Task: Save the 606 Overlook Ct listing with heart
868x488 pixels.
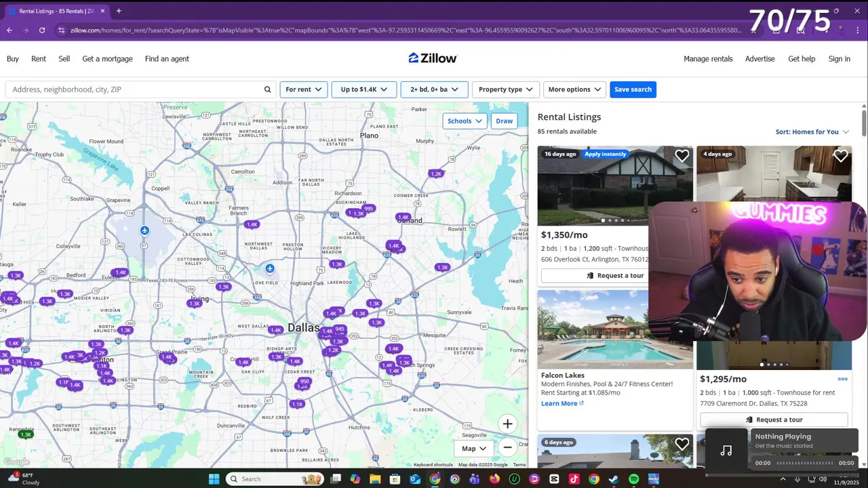Action: click(682, 157)
